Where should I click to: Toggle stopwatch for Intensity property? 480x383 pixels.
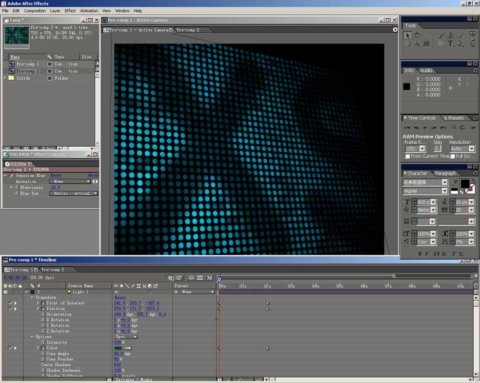coord(43,342)
